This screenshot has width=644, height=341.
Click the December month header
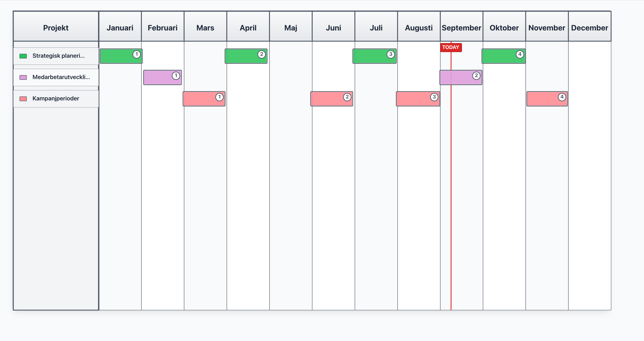tap(589, 28)
